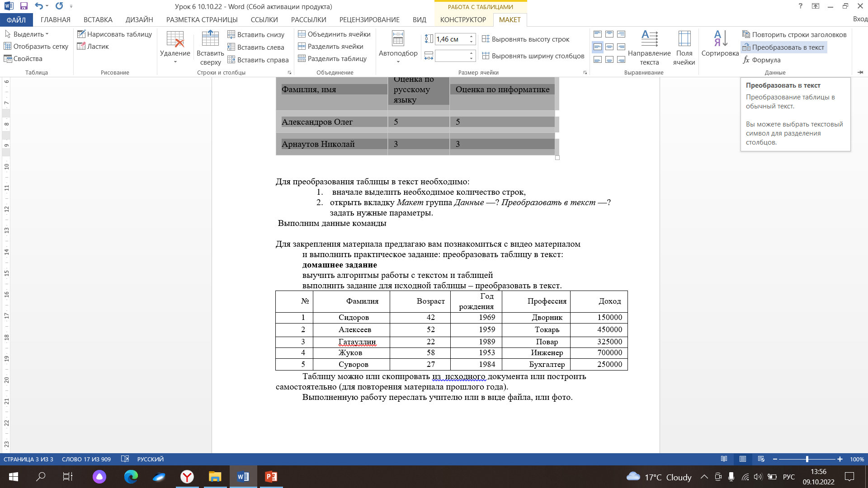Image resolution: width=868 pixels, height=488 pixels.
Task: Click the Вход sign-in link
Action: pyautogui.click(x=860, y=19)
